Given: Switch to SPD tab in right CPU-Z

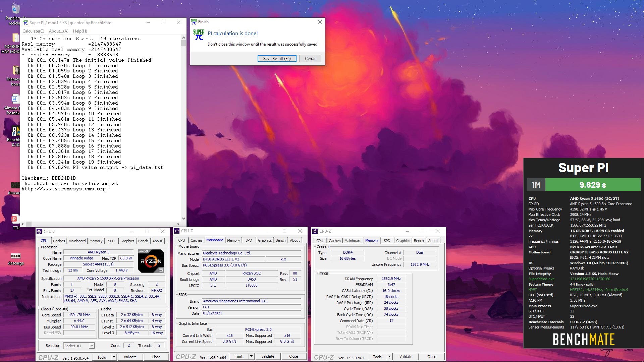Looking at the screenshot, I should point(387,241).
